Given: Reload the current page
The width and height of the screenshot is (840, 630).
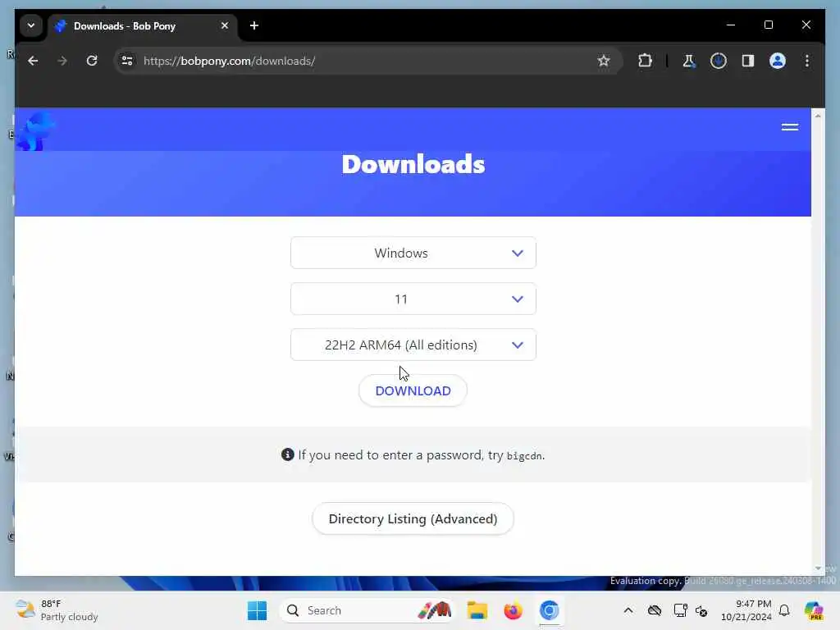Looking at the screenshot, I should point(92,61).
